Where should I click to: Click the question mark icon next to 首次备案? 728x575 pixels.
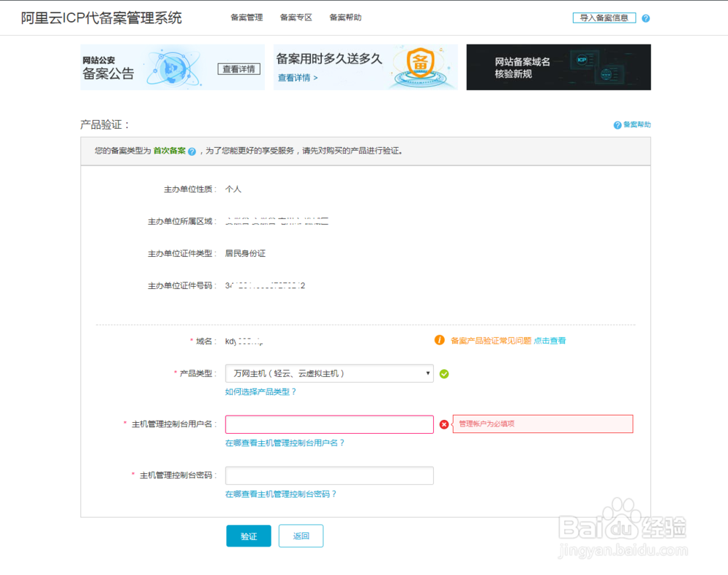tap(191, 151)
